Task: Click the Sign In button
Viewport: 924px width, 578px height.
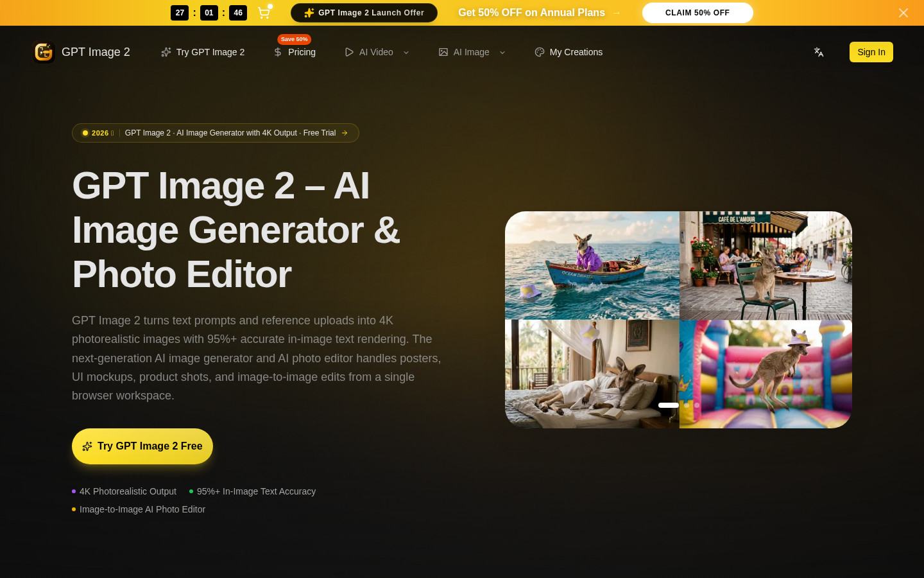Action: pyautogui.click(x=871, y=52)
